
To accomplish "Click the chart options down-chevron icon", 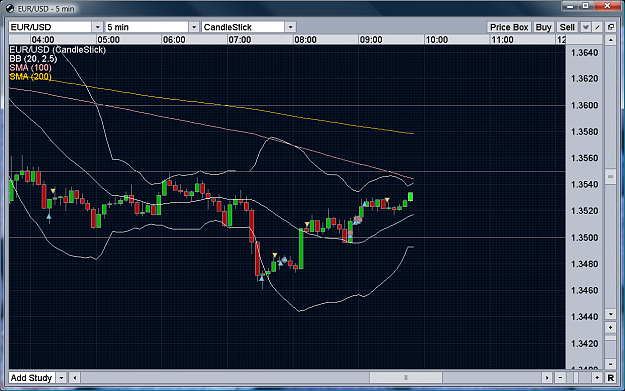I will (x=586, y=27).
